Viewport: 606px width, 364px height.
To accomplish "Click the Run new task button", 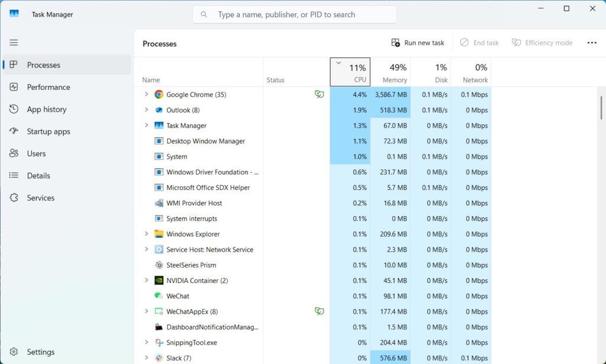I will 418,43.
